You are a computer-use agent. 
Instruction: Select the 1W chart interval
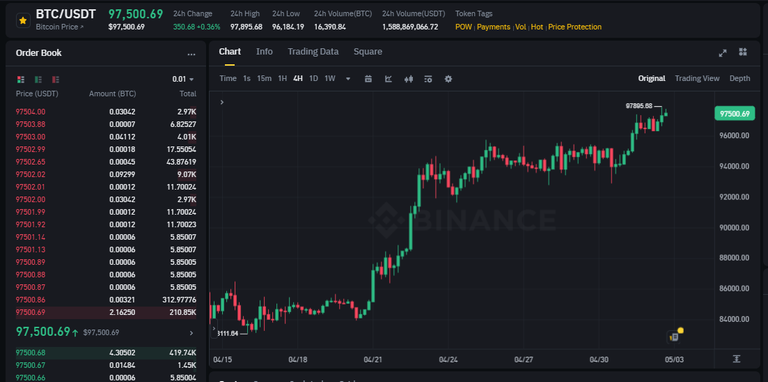point(330,78)
